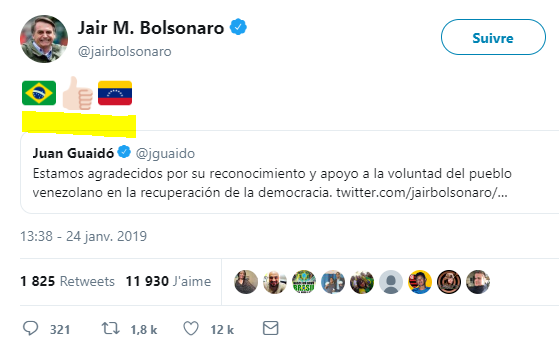Click the Brazil flag emoji
The width and height of the screenshot is (559, 362).
[39, 93]
